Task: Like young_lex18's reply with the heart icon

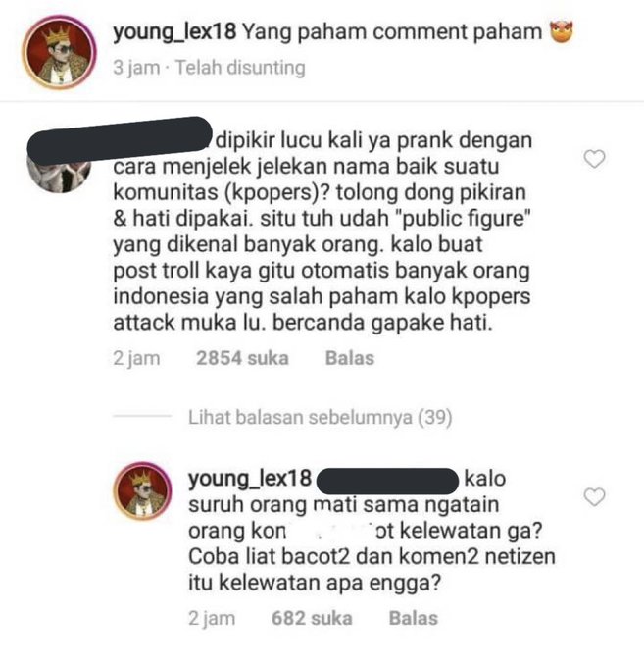Action: [x=594, y=497]
